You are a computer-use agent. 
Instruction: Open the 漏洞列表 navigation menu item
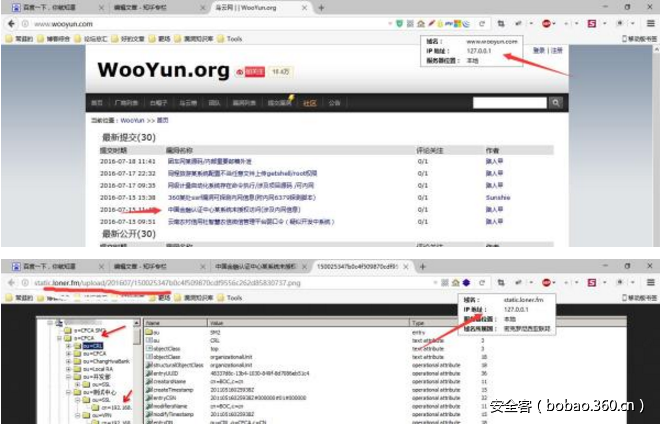coord(243,103)
